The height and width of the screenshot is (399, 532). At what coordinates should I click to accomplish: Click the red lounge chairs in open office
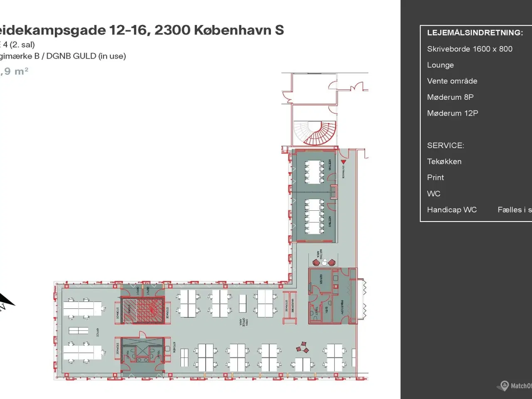point(303,347)
